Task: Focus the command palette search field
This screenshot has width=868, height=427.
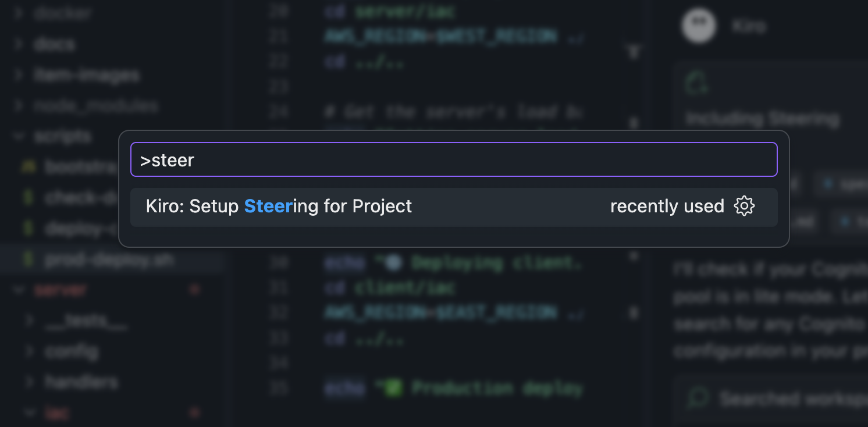Action: [x=454, y=160]
